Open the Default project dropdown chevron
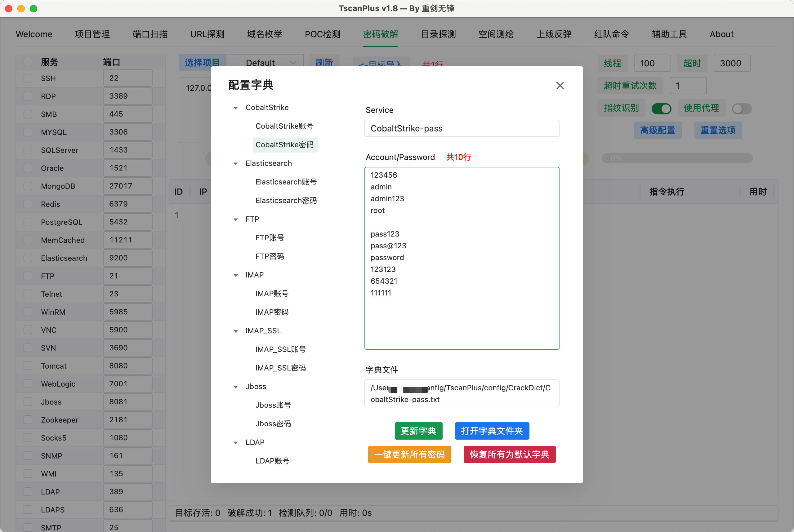This screenshot has height=532, width=794. pyautogui.click(x=293, y=63)
